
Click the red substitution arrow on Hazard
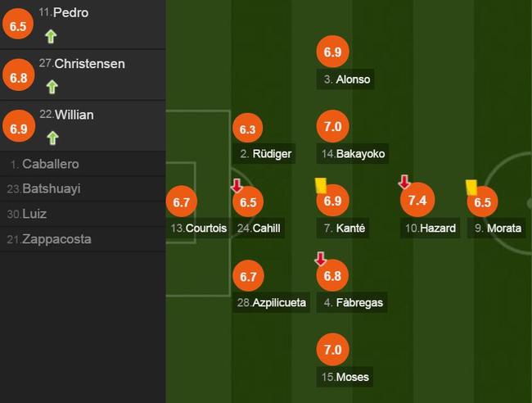(404, 182)
